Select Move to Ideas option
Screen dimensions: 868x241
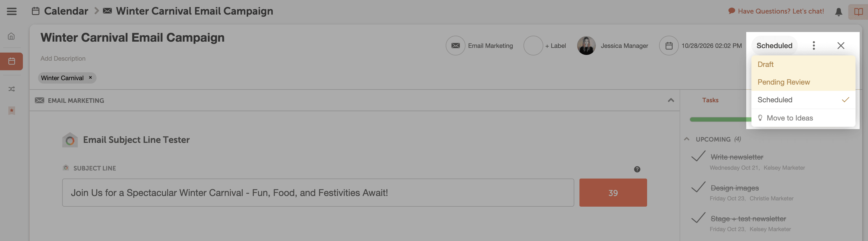[x=789, y=118]
